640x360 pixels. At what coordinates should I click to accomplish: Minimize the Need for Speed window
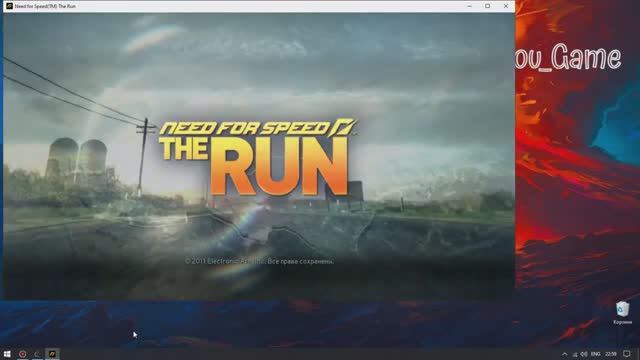tap(469, 6)
